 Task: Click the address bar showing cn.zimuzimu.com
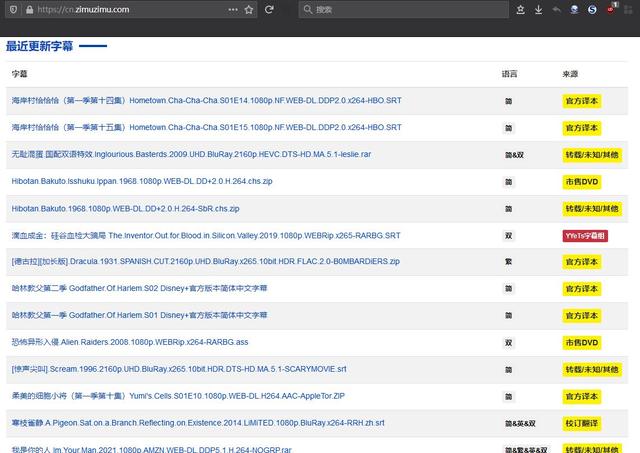pyautogui.click(x=131, y=9)
